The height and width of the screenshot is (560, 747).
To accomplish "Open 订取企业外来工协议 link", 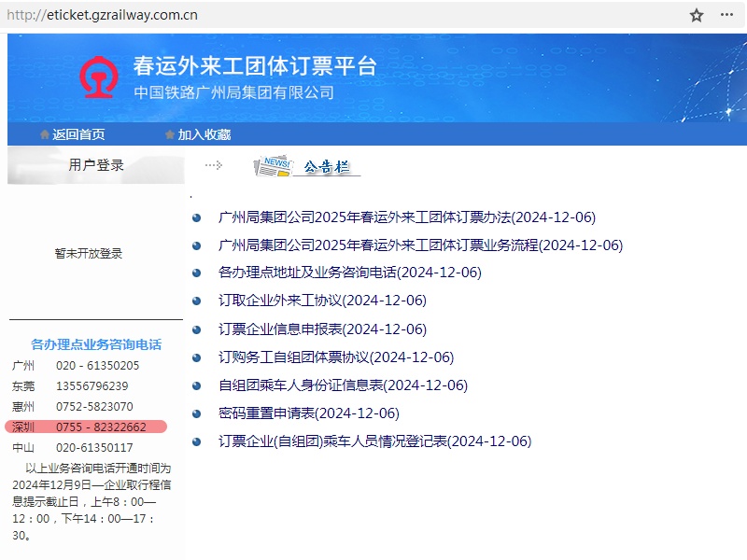I will [x=322, y=301].
